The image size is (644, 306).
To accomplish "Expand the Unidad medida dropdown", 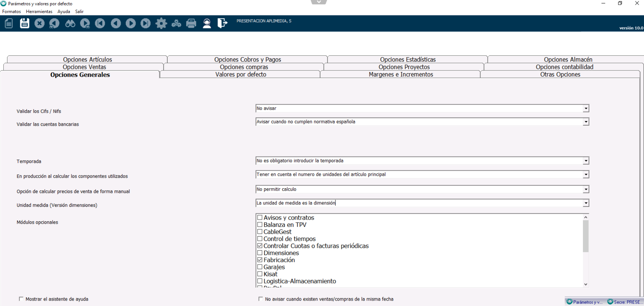I will tap(586, 203).
